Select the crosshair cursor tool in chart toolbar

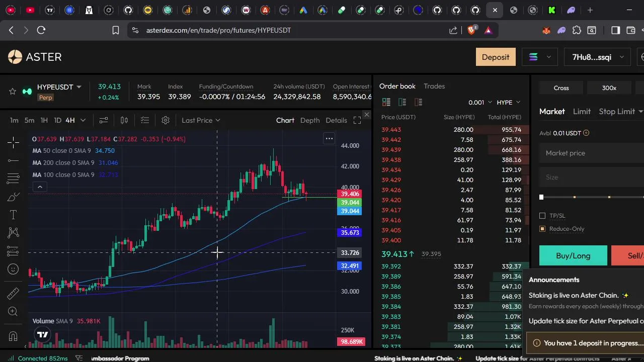point(14,143)
